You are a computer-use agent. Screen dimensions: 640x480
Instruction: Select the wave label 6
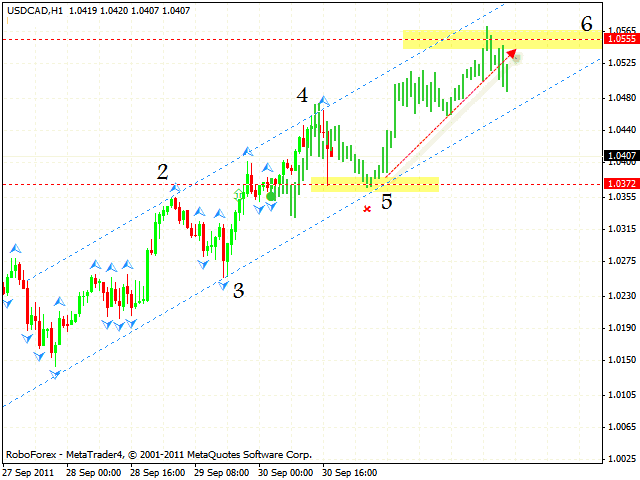[x=586, y=23]
